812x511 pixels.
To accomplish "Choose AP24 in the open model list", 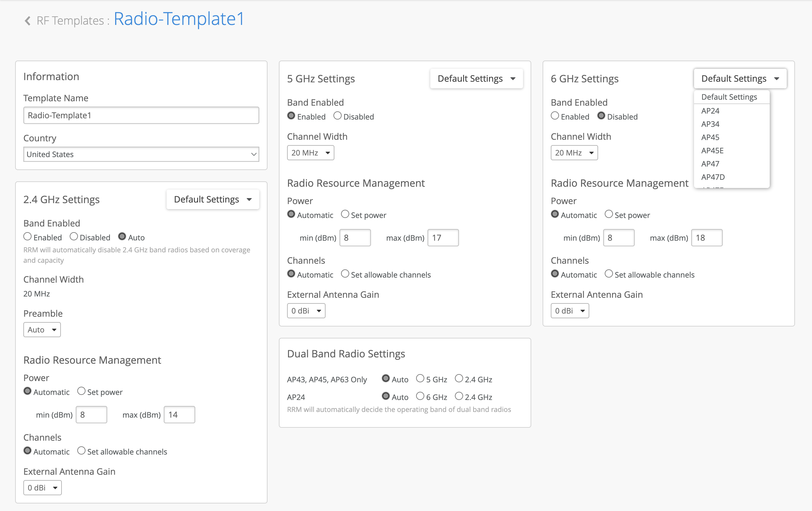I will (x=710, y=111).
